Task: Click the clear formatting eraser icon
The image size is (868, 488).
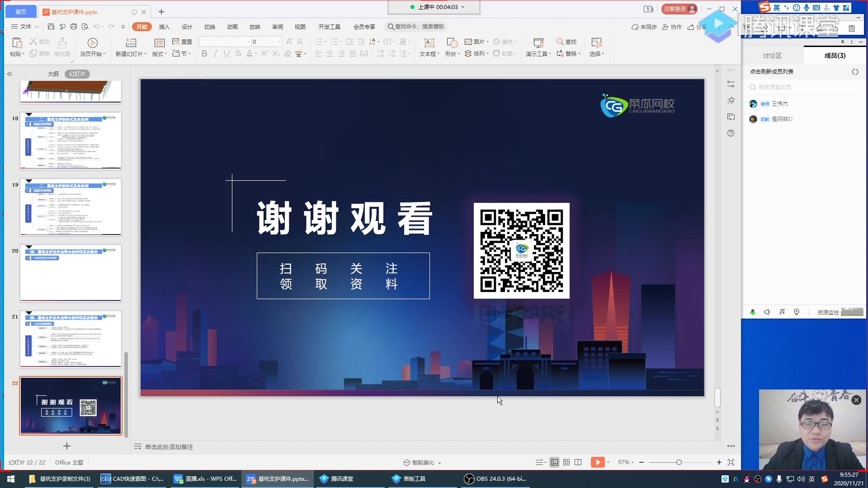Action: [288, 53]
